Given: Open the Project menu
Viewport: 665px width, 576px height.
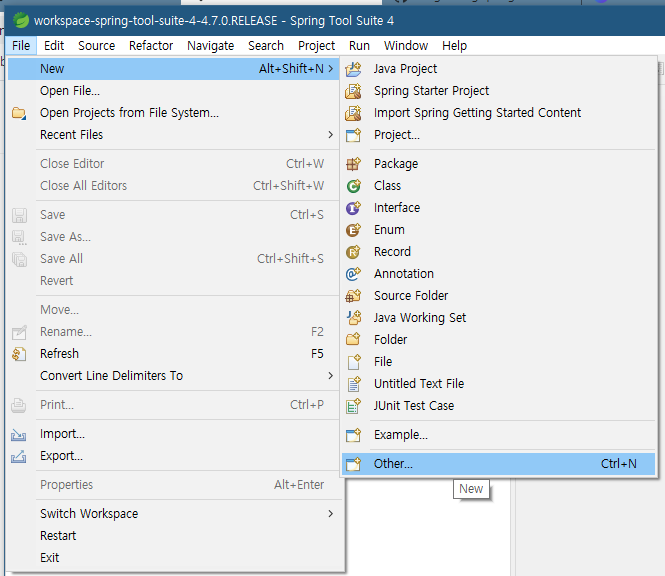Looking at the screenshot, I should tap(316, 45).
